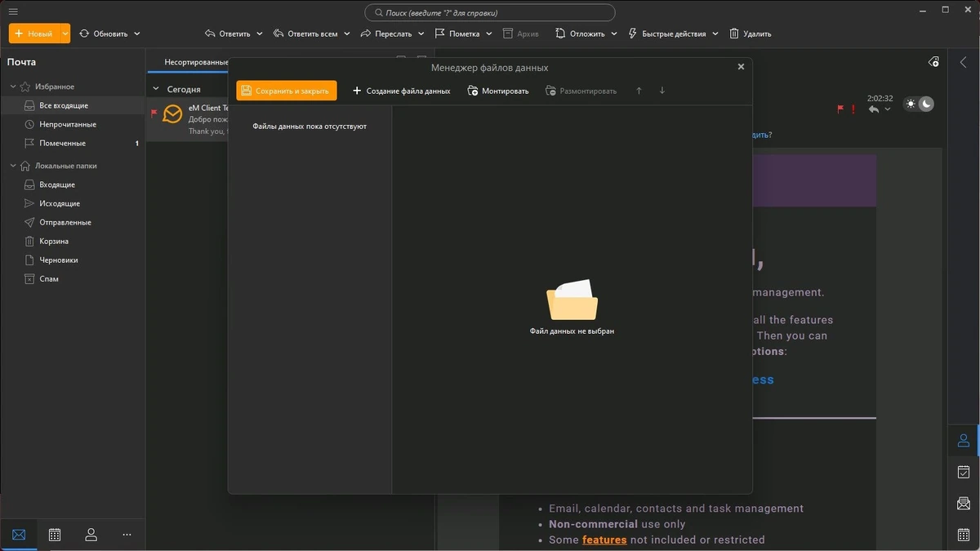This screenshot has height=551, width=980.
Task: Click the move up arrow in dialog
Action: coord(639,91)
